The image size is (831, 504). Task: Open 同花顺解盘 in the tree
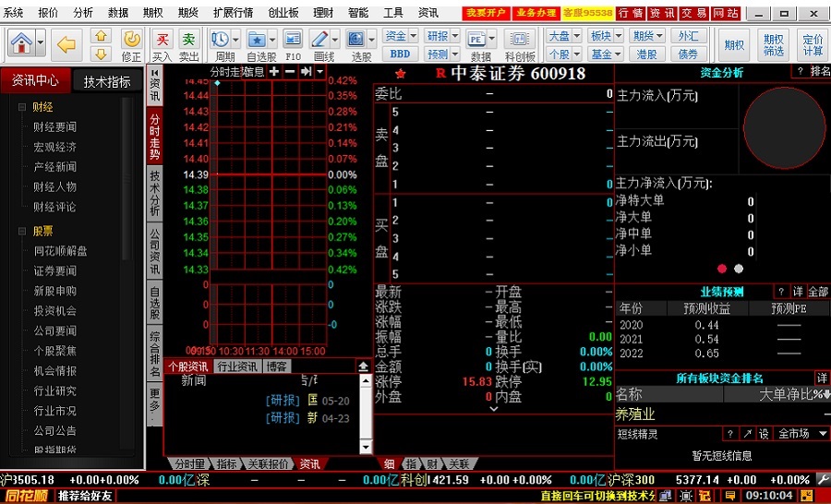pos(60,251)
